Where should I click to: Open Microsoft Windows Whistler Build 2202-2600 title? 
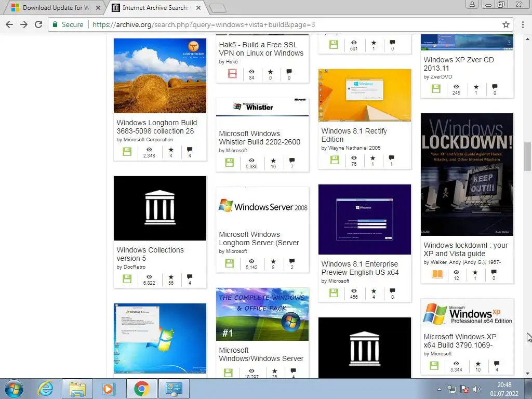point(260,138)
